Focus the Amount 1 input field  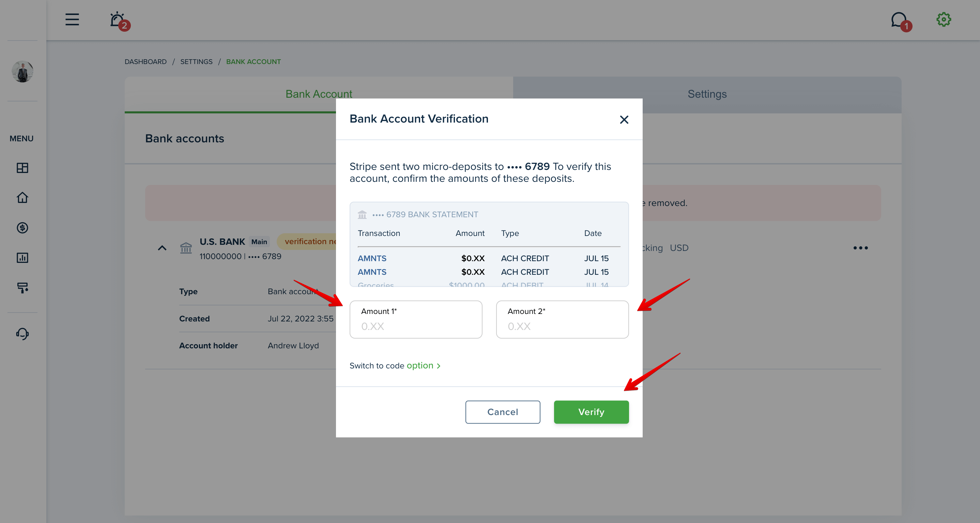(x=416, y=320)
